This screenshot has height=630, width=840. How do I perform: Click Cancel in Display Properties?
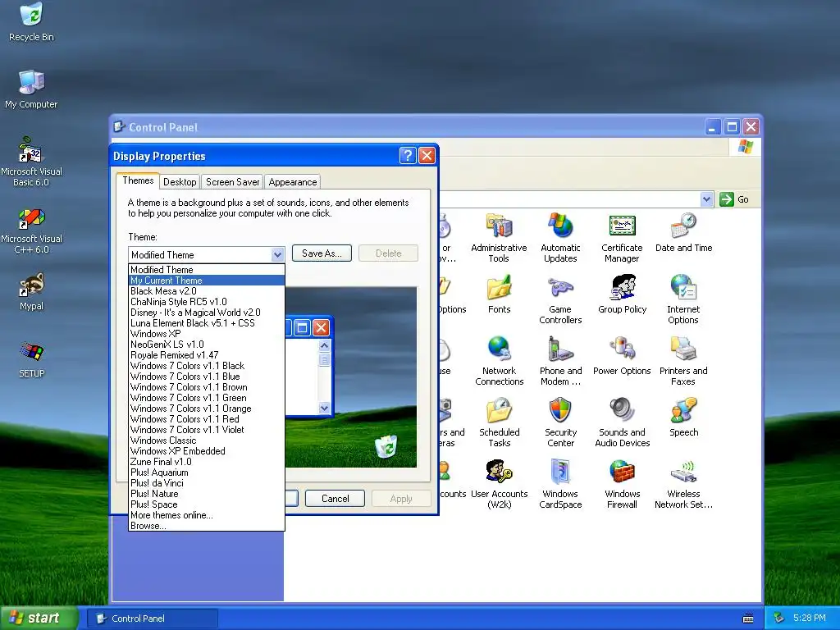tap(335, 499)
